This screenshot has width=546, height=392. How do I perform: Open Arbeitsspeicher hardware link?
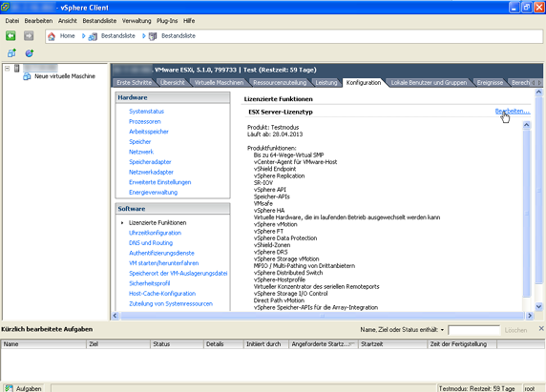pyautogui.click(x=149, y=132)
